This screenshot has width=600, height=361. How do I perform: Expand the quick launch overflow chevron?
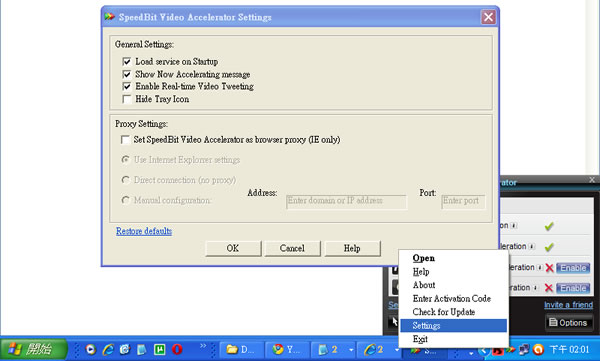[203, 346]
